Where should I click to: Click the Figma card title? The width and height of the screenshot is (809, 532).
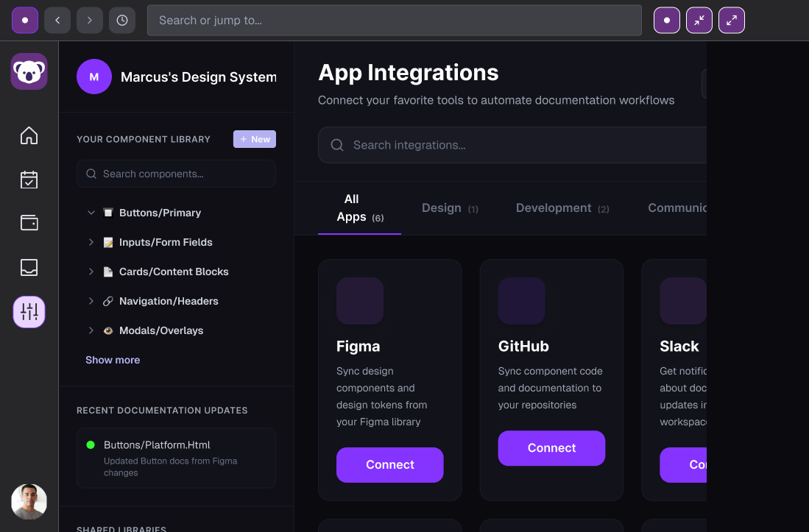(x=358, y=346)
